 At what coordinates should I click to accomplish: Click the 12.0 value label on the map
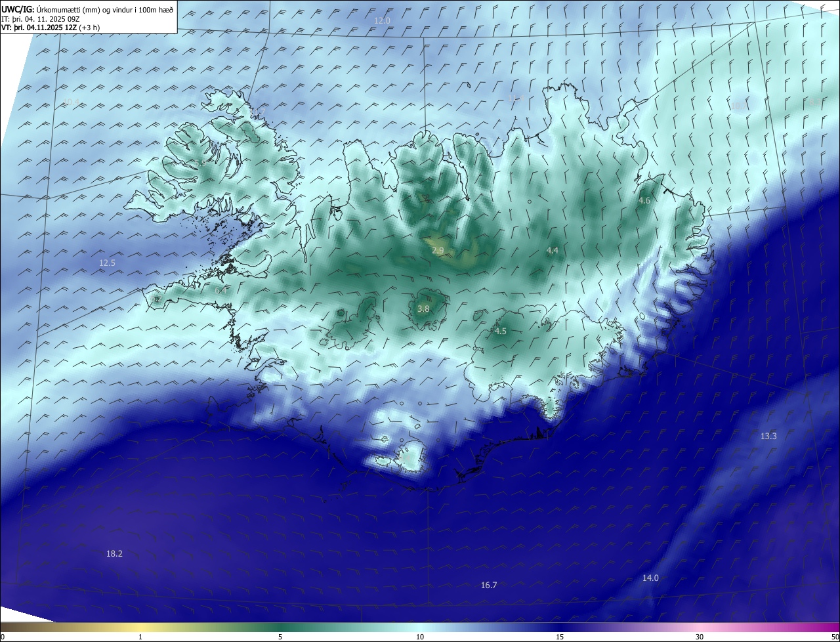pyautogui.click(x=382, y=20)
